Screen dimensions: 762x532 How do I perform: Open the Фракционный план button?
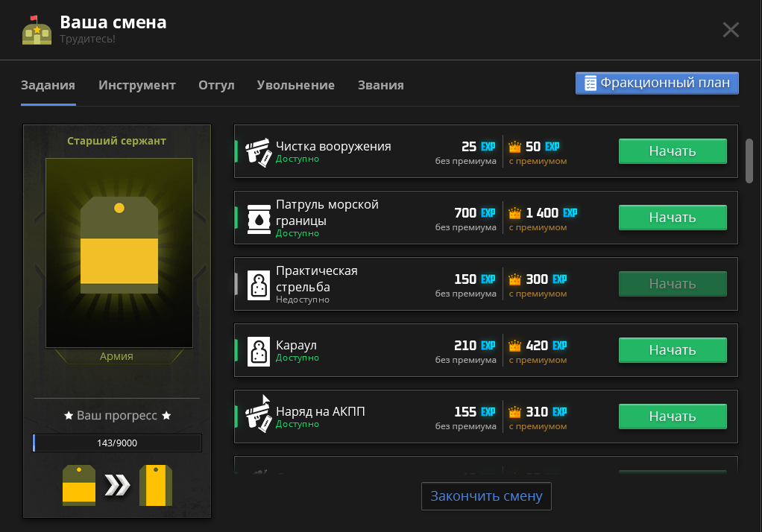click(x=657, y=83)
